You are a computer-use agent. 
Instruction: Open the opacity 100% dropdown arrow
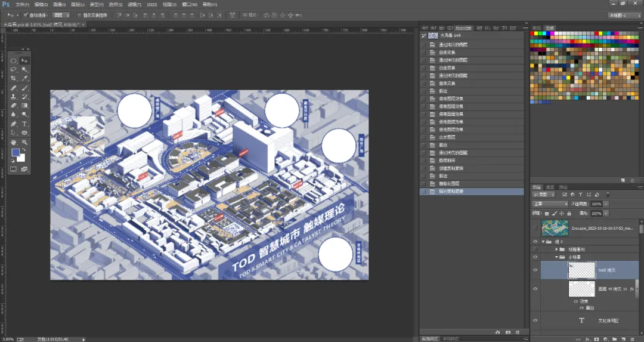(606, 204)
